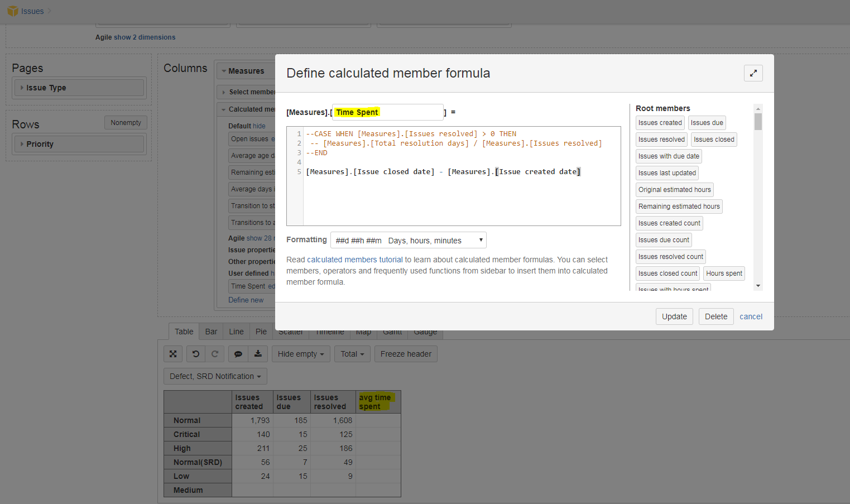The image size is (850, 504).
Task: Click the undo icon in report toolbar
Action: pos(195,354)
